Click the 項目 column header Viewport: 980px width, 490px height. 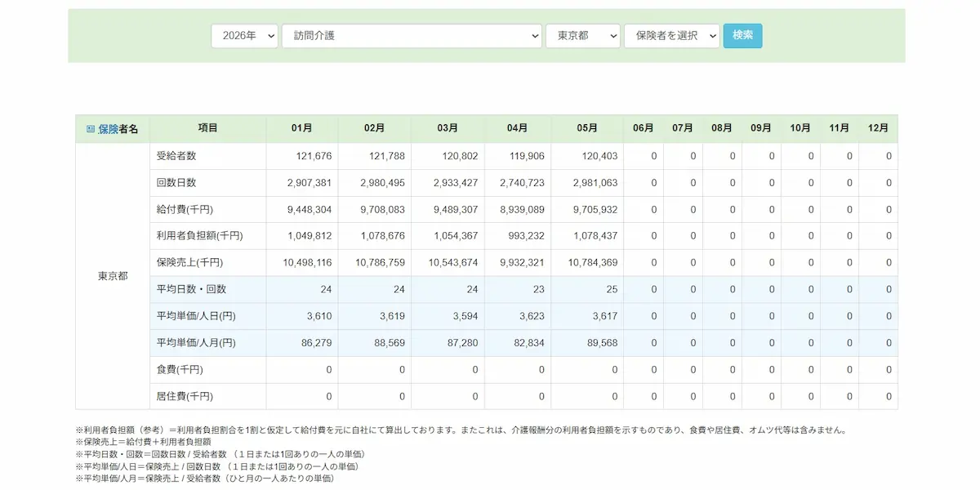point(207,128)
